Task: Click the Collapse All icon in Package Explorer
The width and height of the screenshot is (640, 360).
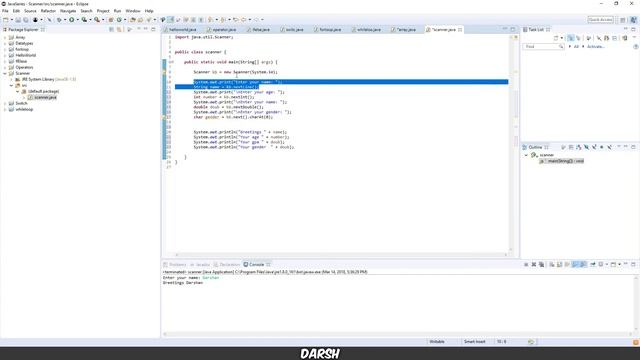Action: click(111, 29)
